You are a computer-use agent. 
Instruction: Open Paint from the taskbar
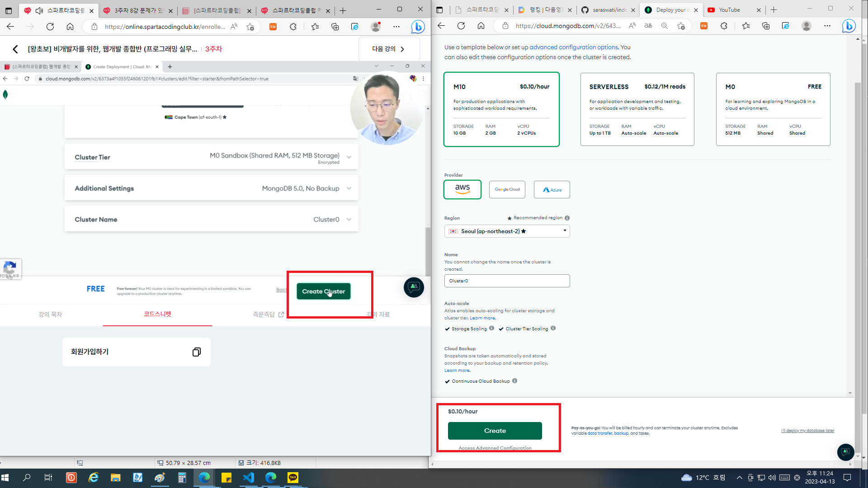(x=160, y=478)
